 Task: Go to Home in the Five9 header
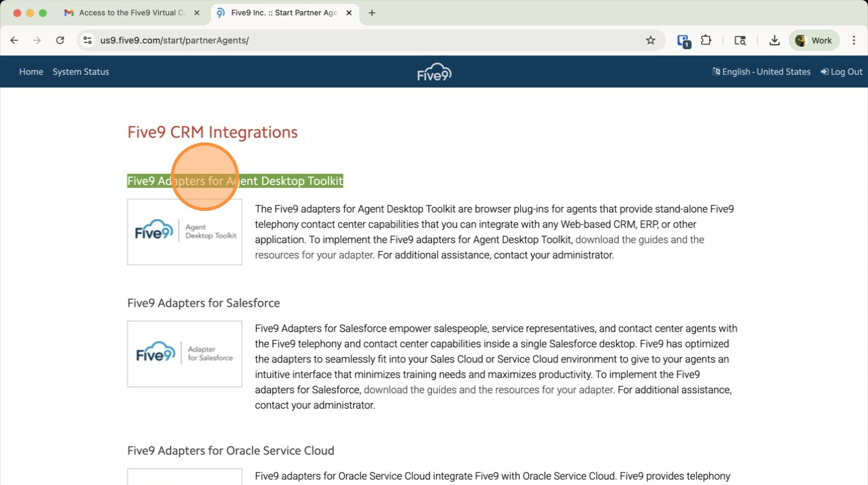31,72
